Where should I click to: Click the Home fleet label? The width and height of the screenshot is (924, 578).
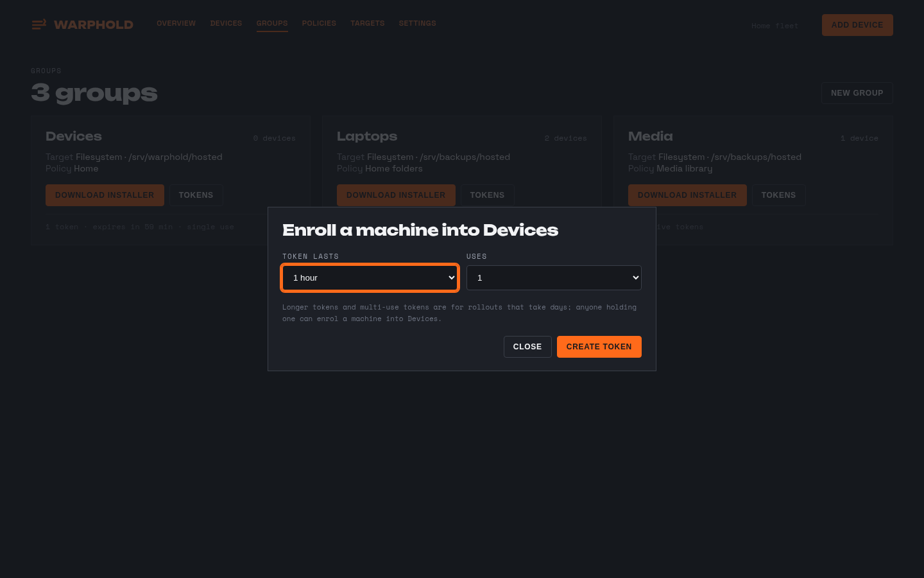(x=775, y=26)
